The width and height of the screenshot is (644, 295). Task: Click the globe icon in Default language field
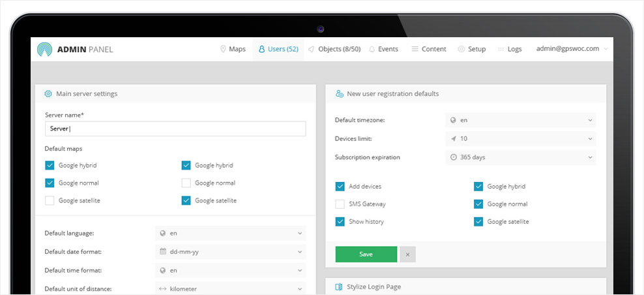pyautogui.click(x=163, y=233)
